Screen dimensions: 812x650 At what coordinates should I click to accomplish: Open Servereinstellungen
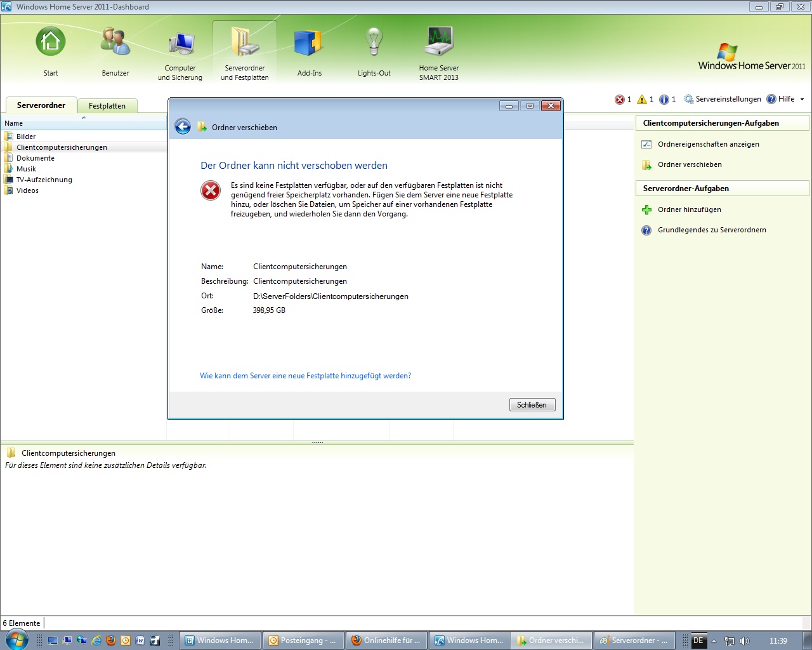(x=723, y=99)
